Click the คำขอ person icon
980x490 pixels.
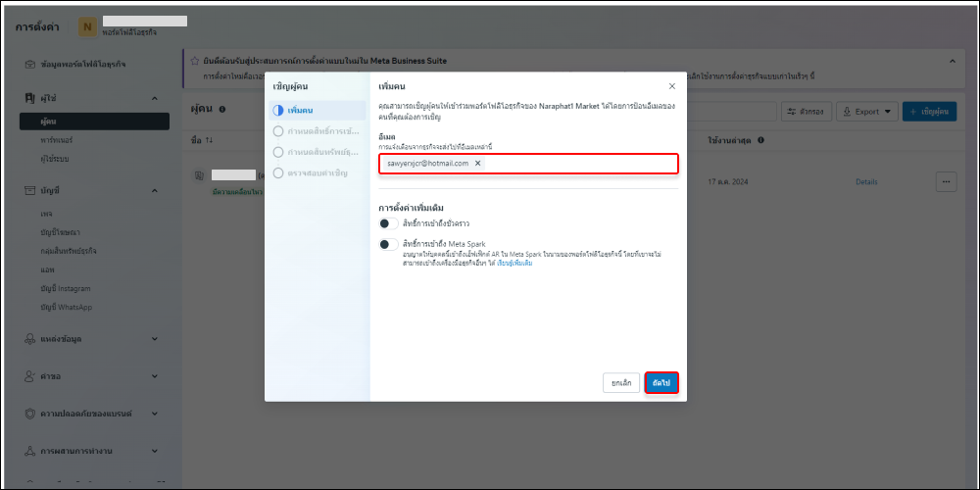(x=29, y=376)
